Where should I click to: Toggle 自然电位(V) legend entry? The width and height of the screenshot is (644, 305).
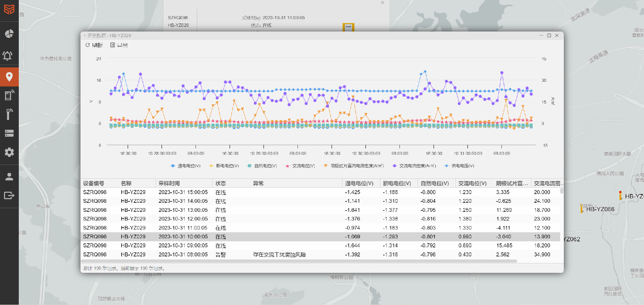coord(262,166)
